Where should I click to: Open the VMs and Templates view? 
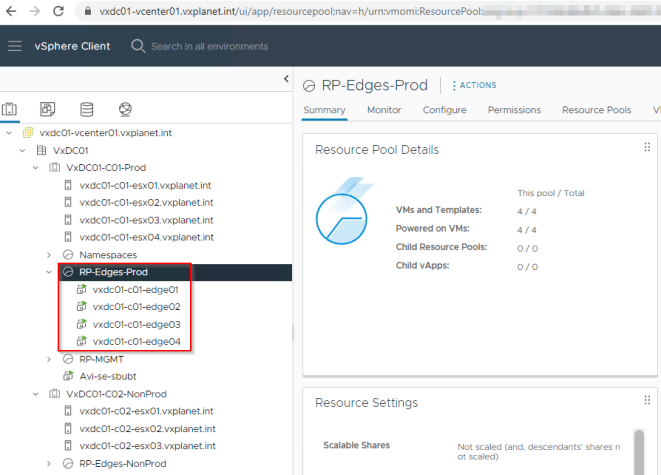coord(48,109)
